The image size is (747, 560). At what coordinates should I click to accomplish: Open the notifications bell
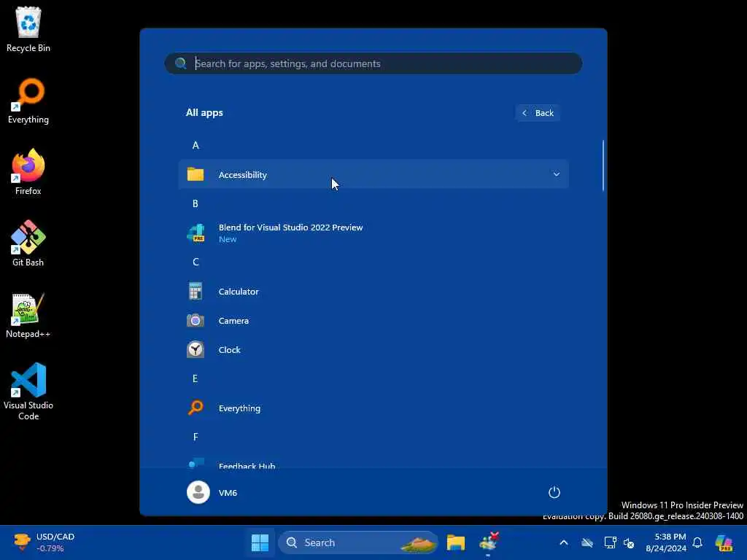click(x=697, y=542)
